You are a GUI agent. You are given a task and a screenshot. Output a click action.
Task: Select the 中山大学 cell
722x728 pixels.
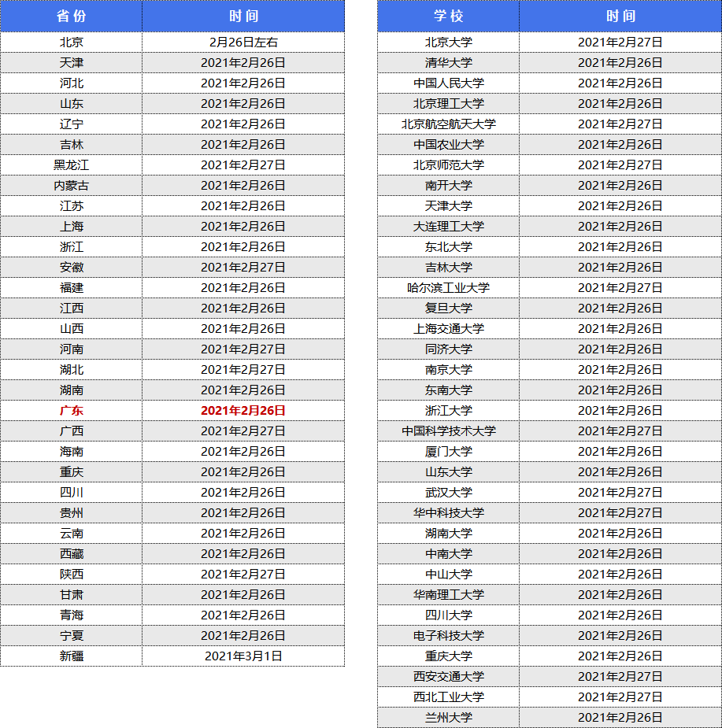click(448, 574)
